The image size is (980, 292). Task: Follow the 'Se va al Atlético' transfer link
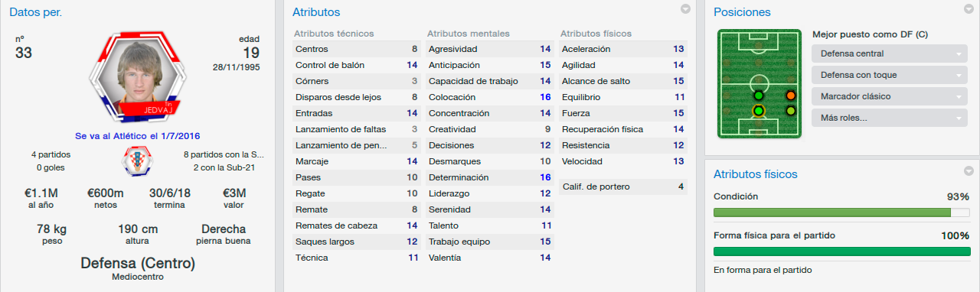[138, 135]
